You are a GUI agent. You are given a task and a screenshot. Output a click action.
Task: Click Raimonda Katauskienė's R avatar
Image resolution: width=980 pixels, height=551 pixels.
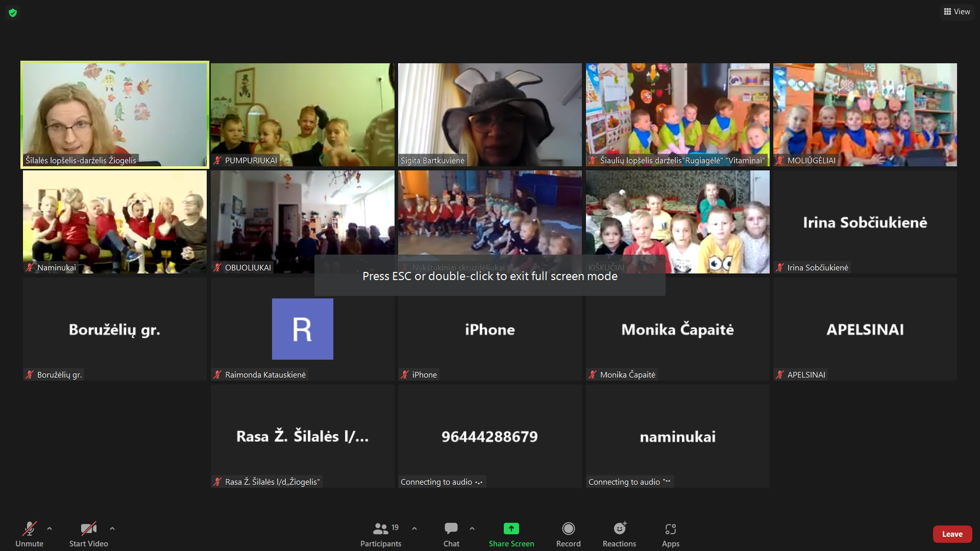pyautogui.click(x=302, y=329)
